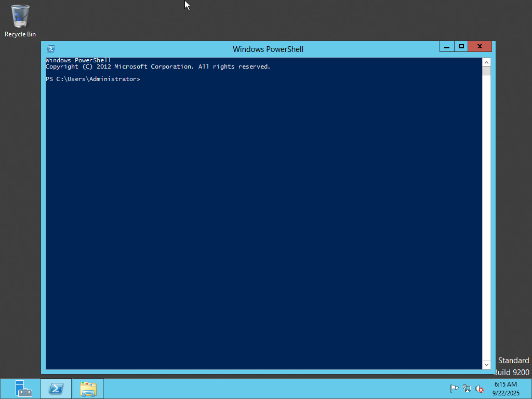Close the Windows PowerShell window
The height and width of the screenshot is (399, 532).
[x=480, y=47]
